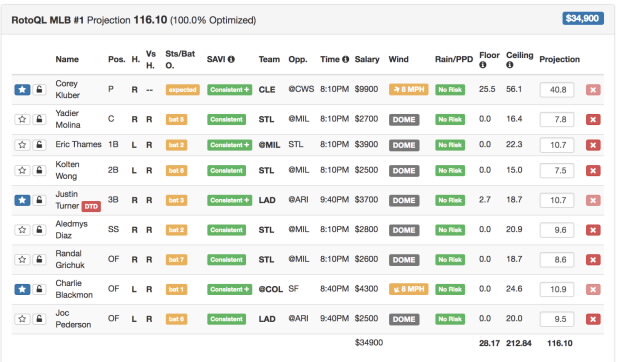Remove Justin Turner with red X
This screenshot has height=362, width=622.
(x=593, y=201)
